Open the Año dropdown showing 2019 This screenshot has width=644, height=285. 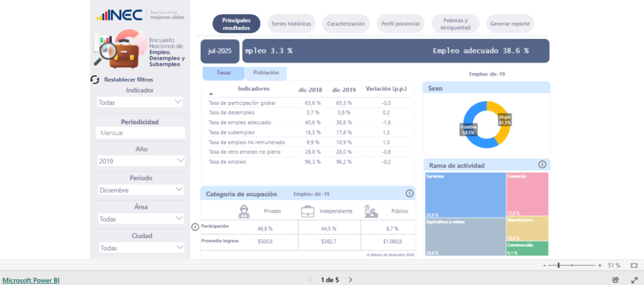(140, 161)
